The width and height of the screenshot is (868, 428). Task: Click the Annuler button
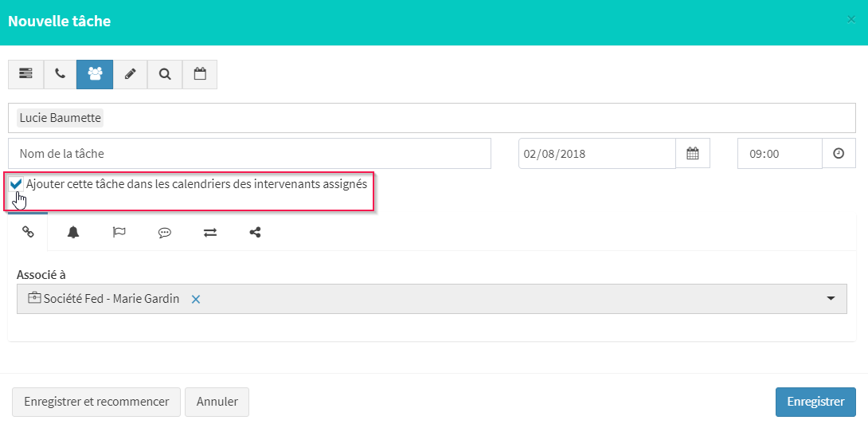tap(217, 402)
